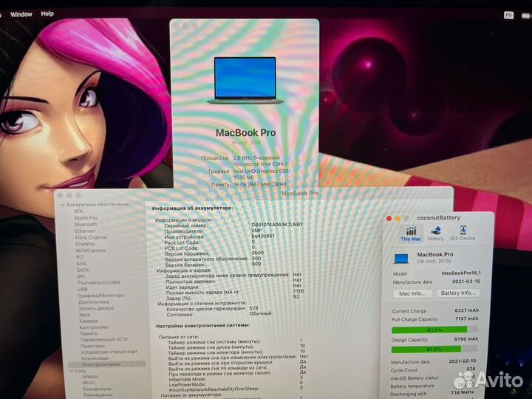
Task: Click the Intel UHD Graphics 630 text
Action: coord(261,171)
